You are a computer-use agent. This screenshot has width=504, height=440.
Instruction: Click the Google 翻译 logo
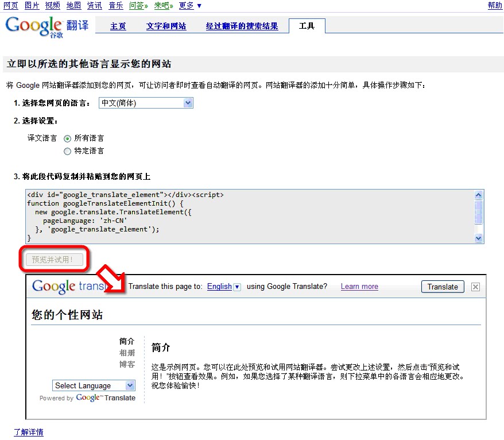tap(47, 26)
